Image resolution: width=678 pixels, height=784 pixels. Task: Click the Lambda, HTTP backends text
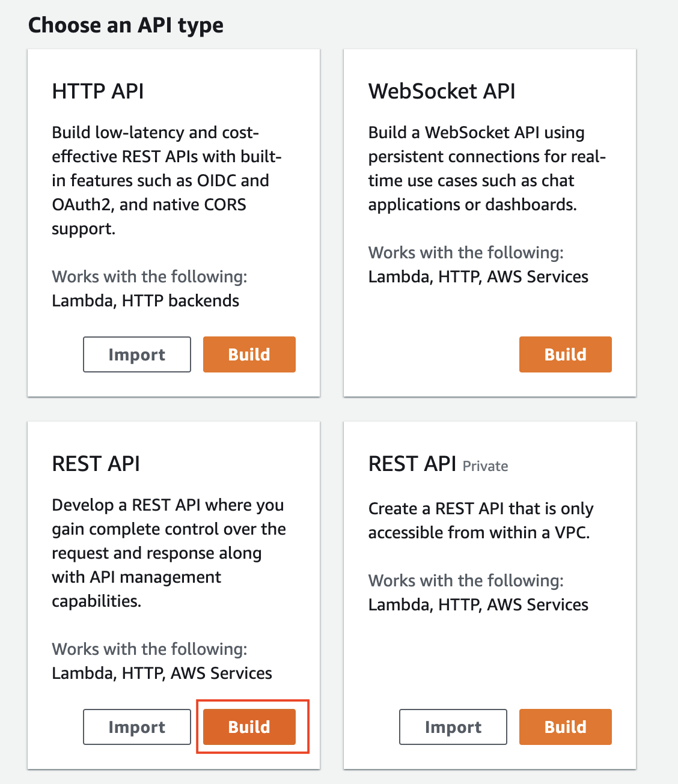(145, 300)
